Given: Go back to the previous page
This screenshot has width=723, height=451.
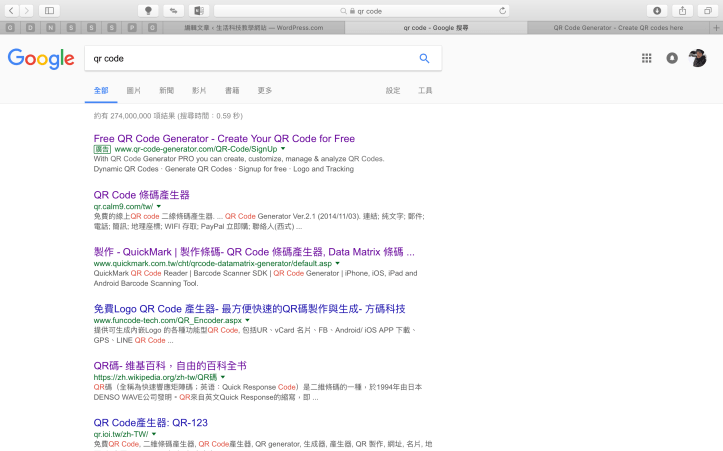Looking at the screenshot, I should point(11,10).
